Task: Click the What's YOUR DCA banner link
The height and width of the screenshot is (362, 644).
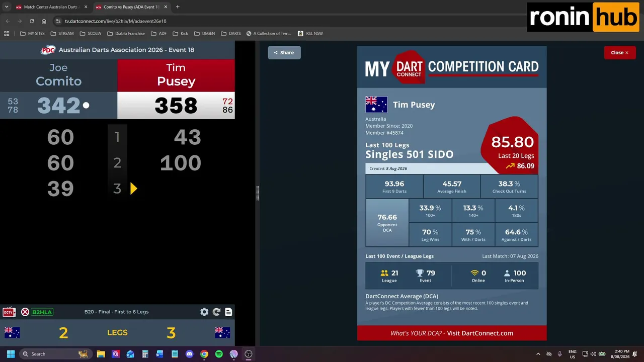Action: 452,333
